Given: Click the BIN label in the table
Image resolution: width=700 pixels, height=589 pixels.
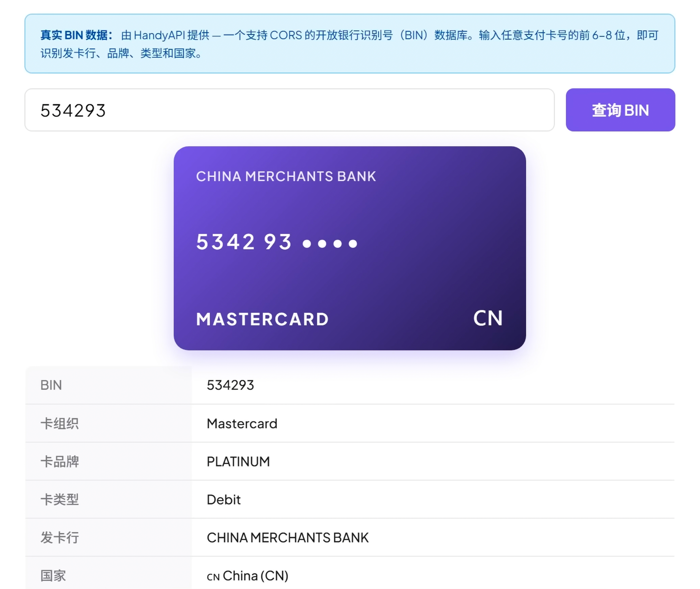Looking at the screenshot, I should point(51,385).
